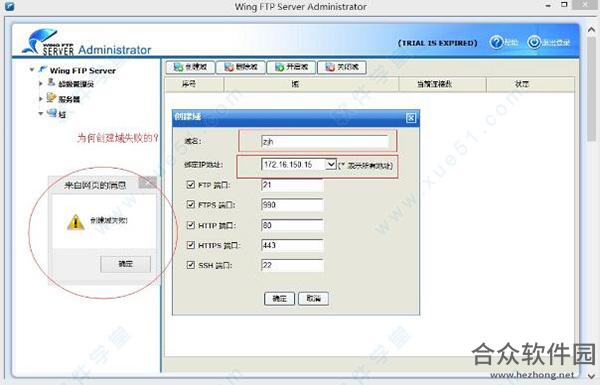
Task: Expand the administrator tree node arrow
Action: click(x=41, y=83)
